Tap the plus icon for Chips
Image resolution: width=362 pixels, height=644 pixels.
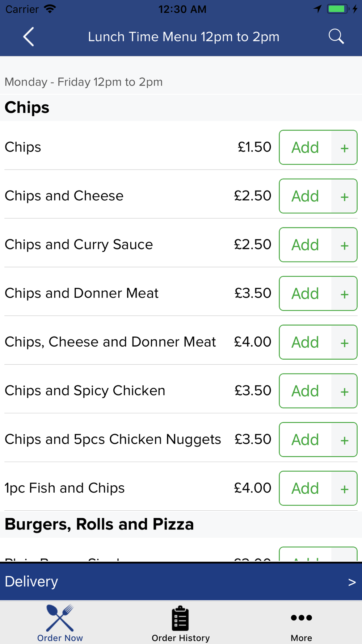click(x=344, y=148)
